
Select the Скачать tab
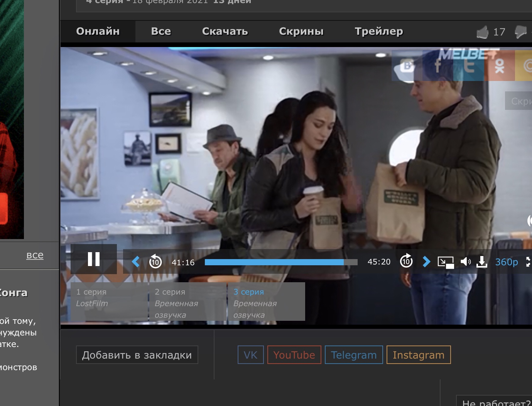225,31
